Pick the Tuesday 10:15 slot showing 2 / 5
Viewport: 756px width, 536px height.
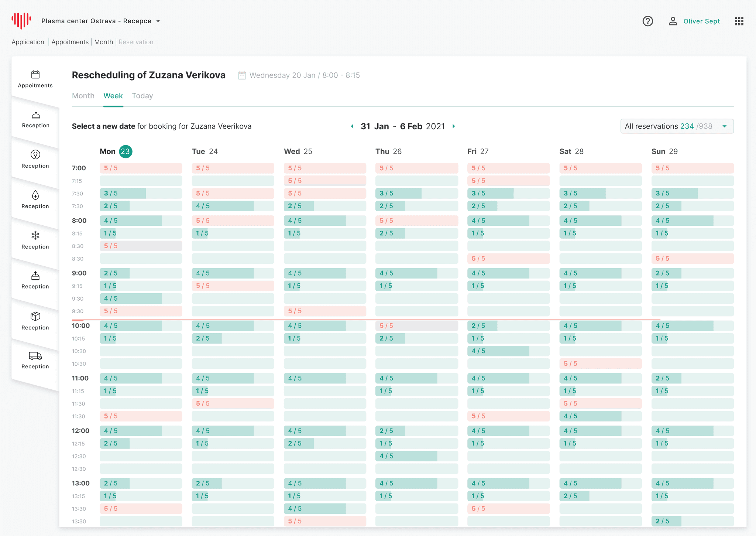point(233,338)
